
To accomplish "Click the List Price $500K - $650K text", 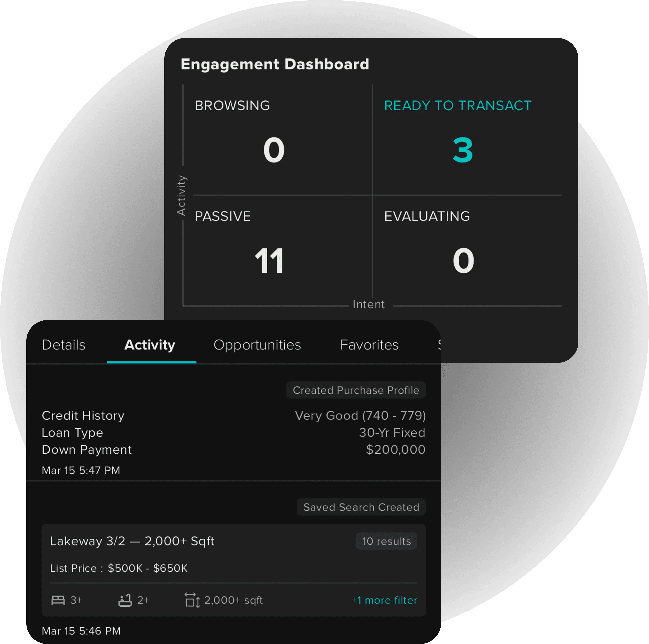I will [x=119, y=568].
